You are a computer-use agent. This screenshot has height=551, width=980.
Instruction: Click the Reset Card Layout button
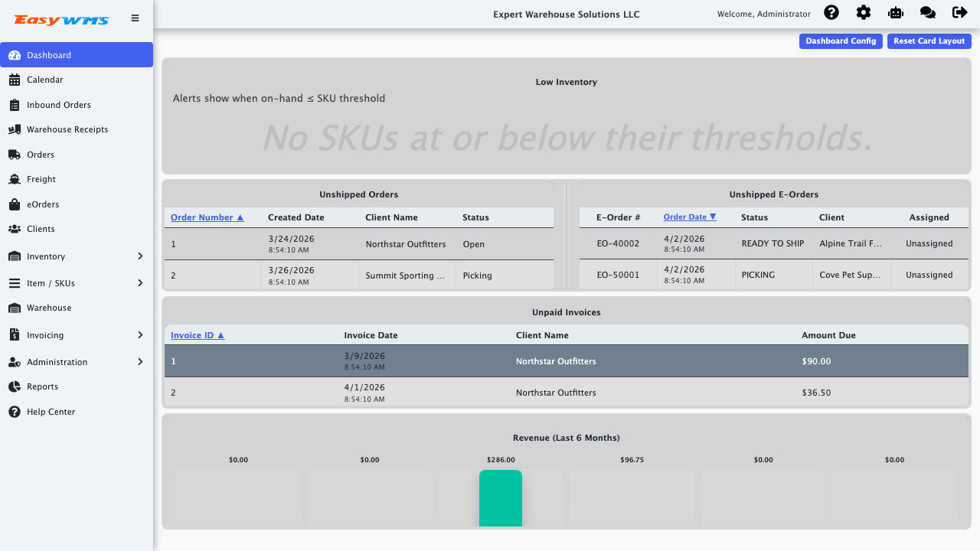tap(929, 41)
